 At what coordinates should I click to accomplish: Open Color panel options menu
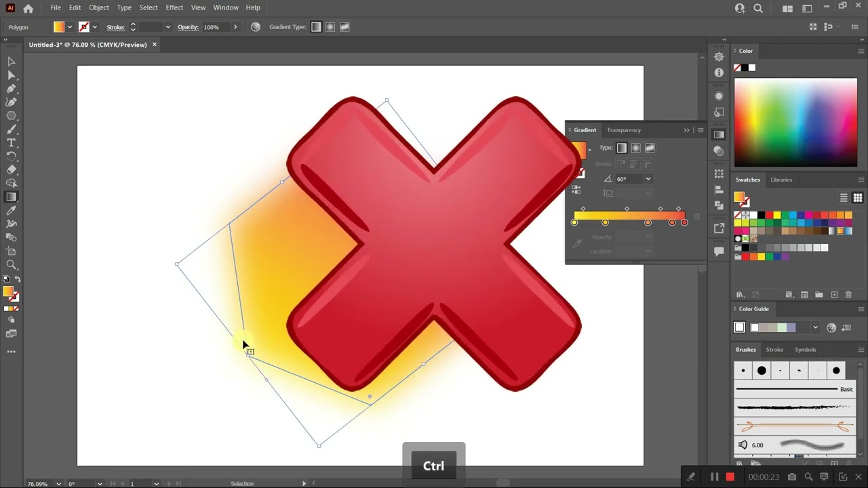pyautogui.click(x=861, y=51)
